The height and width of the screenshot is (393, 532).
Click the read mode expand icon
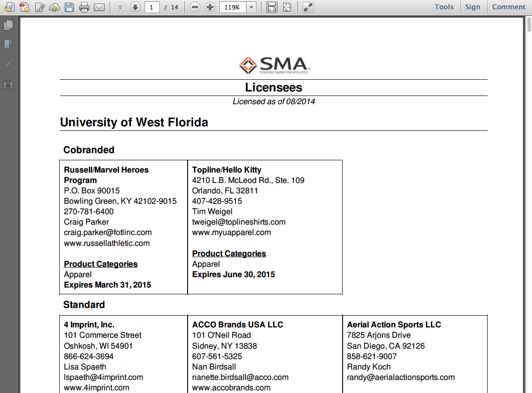[308, 7]
